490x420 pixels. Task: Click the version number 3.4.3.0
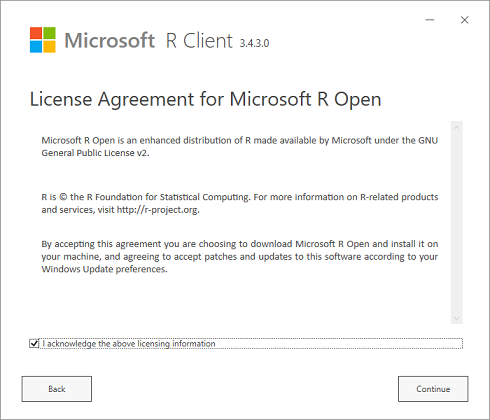[254, 43]
